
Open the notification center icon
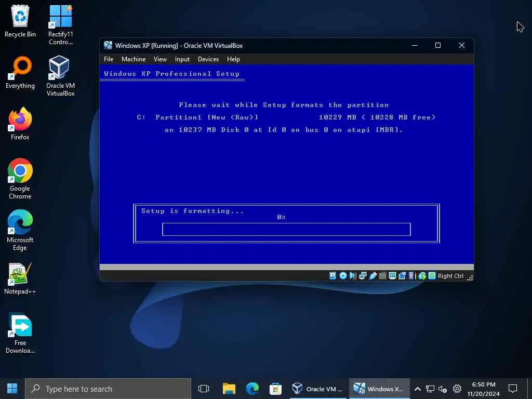click(x=513, y=389)
